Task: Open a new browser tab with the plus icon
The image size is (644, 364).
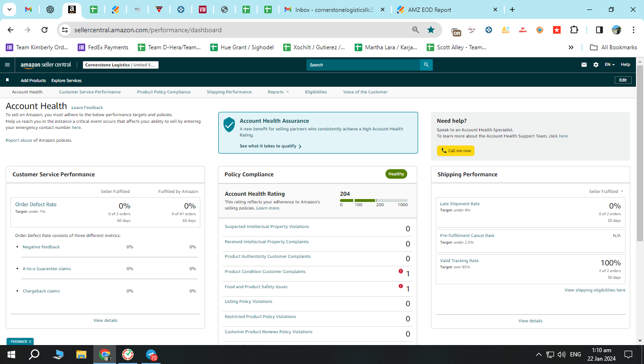Action: pos(512,9)
